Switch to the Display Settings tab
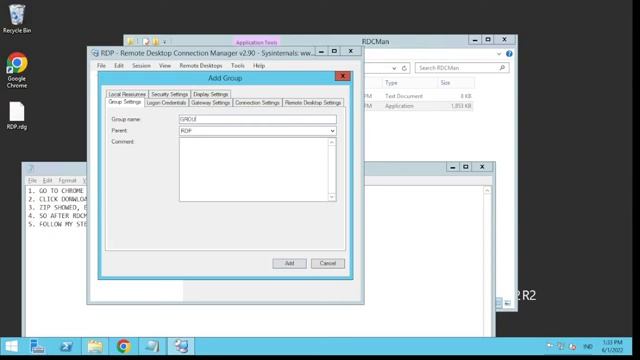Image resolution: width=640 pixels, height=360 pixels. pos(211,94)
